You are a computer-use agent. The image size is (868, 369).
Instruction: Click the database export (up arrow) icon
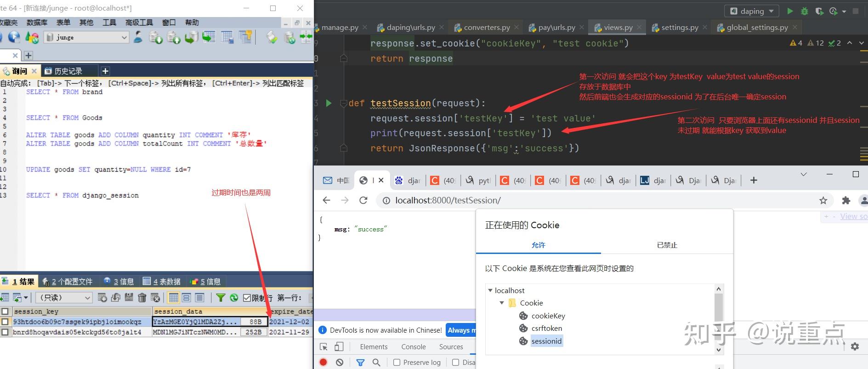[174, 37]
